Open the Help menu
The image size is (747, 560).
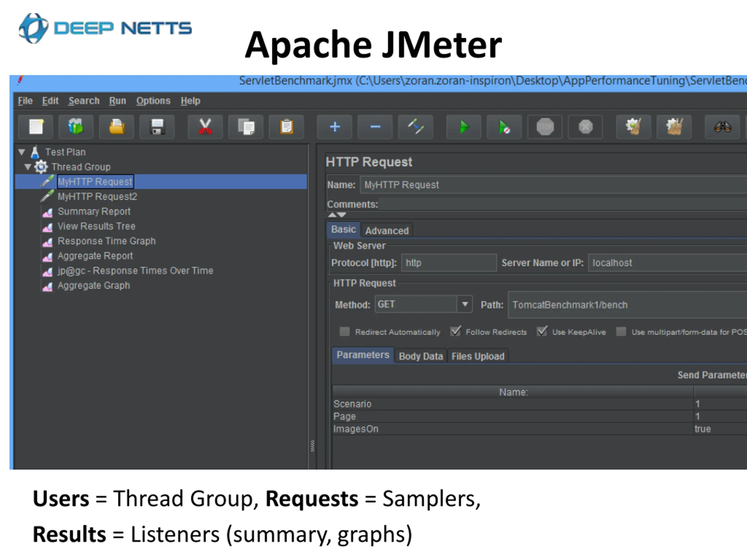(x=191, y=101)
